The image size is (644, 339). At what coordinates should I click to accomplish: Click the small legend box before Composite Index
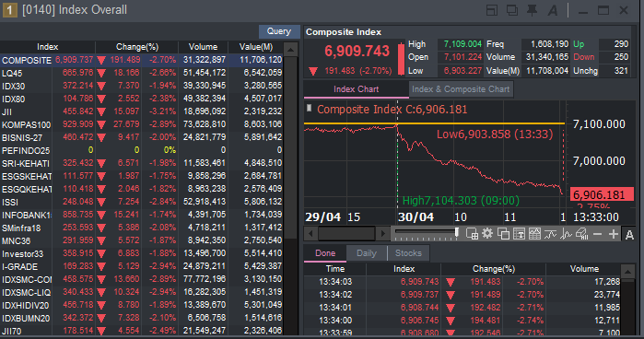tap(310, 109)
